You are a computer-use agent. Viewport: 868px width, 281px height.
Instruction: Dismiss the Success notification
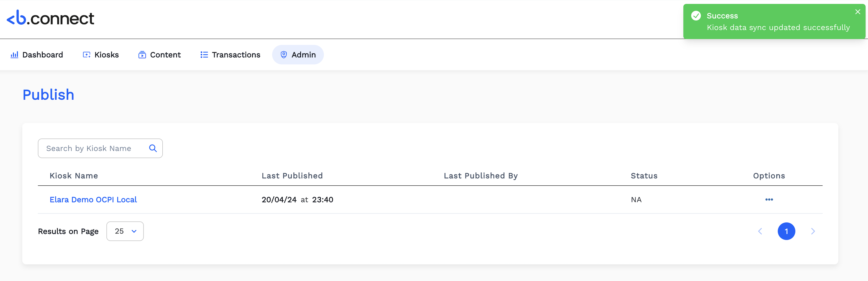(x=858, y=12)
